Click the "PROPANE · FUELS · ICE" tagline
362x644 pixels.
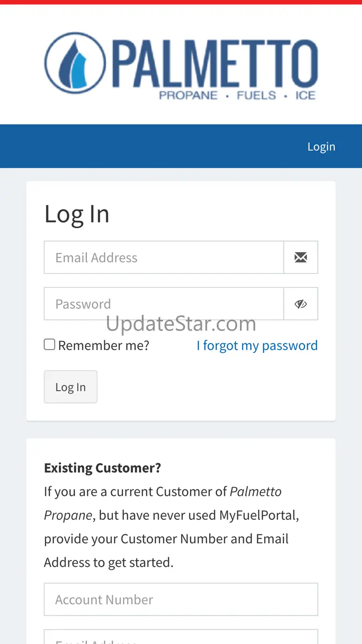click(237, 96)
